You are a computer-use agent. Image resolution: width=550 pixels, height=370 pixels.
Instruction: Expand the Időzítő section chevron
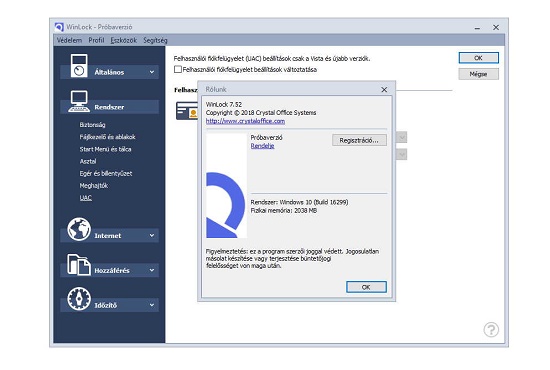[x=152, y=305]
